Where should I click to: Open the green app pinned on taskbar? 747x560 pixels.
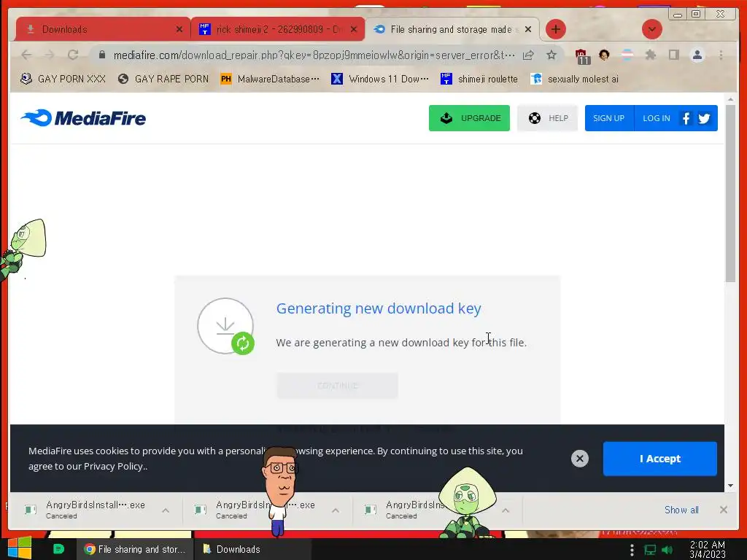click(58, 549)
